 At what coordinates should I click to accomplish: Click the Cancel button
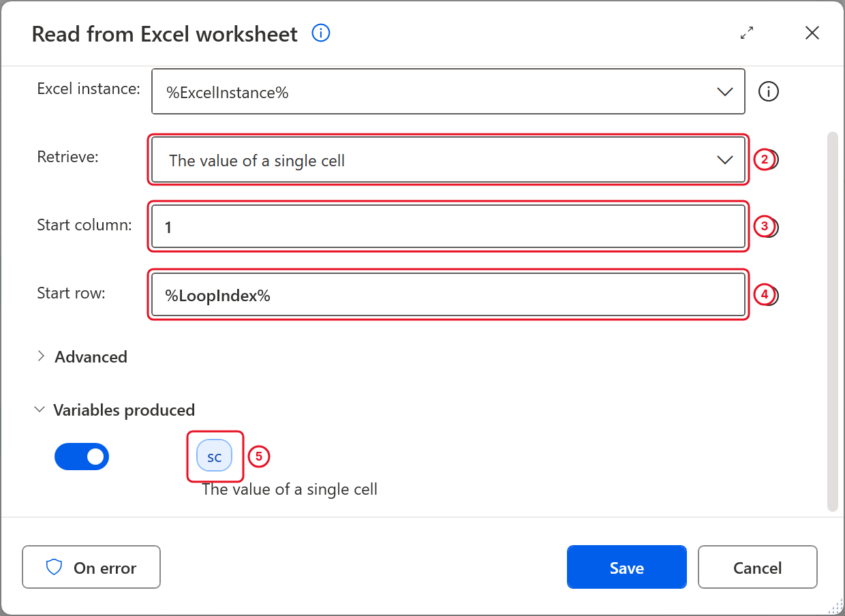[757, 568]
